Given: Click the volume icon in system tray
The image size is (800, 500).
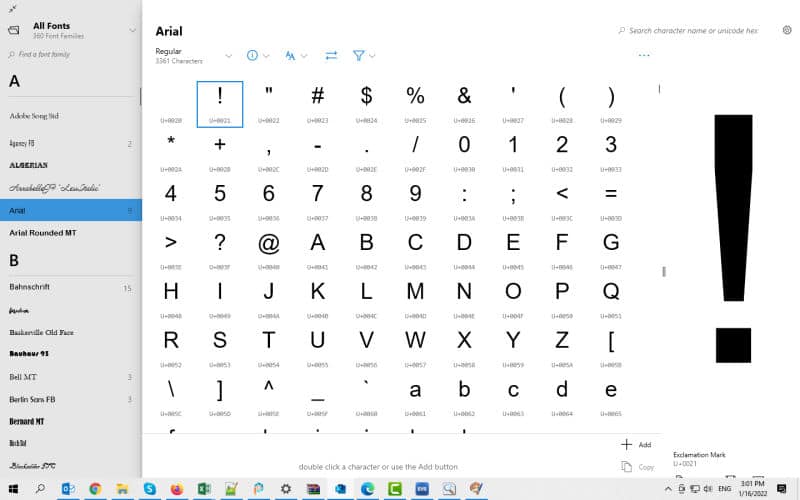Looking at the screenshot, I should click(708, 489).
